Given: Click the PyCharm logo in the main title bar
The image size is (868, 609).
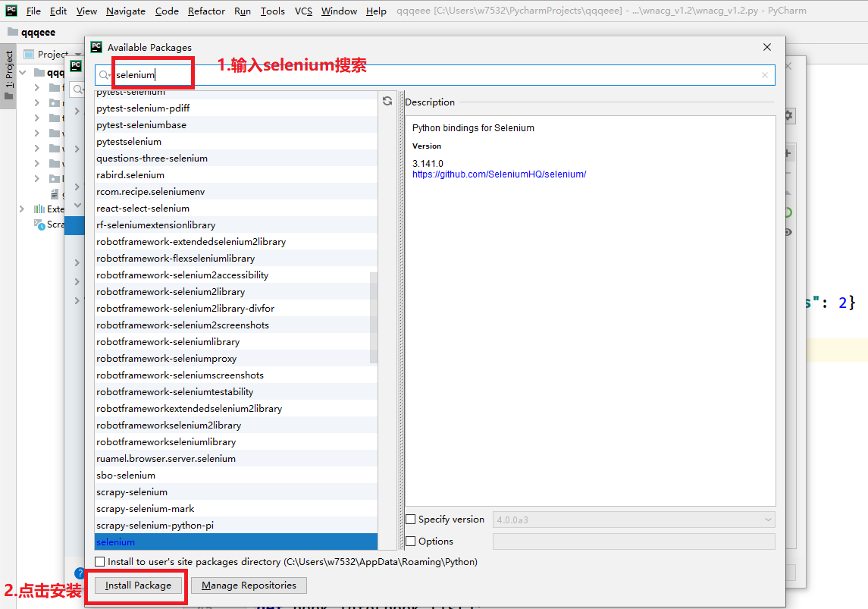Looking at the screenshot, I should coord(11,11).
